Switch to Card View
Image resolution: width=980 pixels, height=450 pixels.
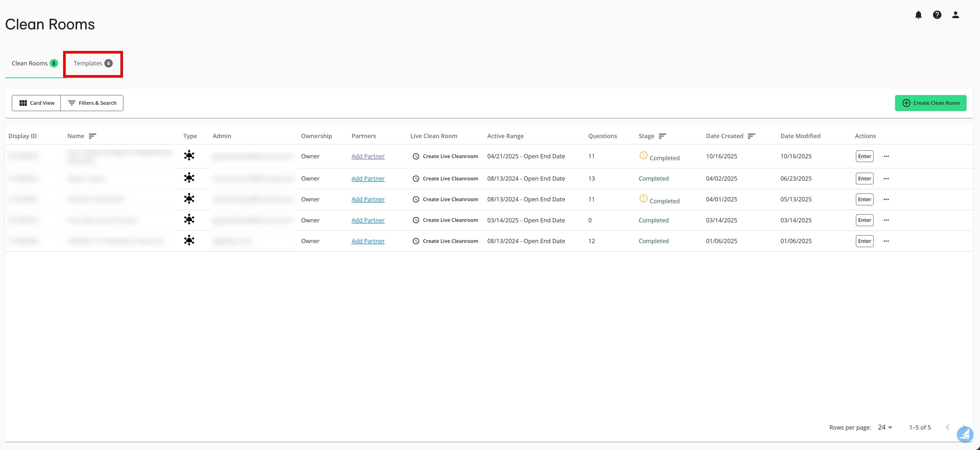36,103
